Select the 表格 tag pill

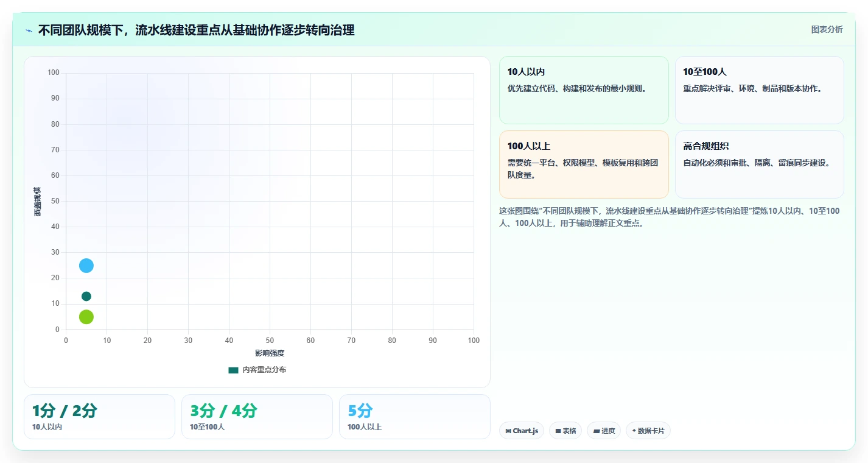tap(565, 431)
